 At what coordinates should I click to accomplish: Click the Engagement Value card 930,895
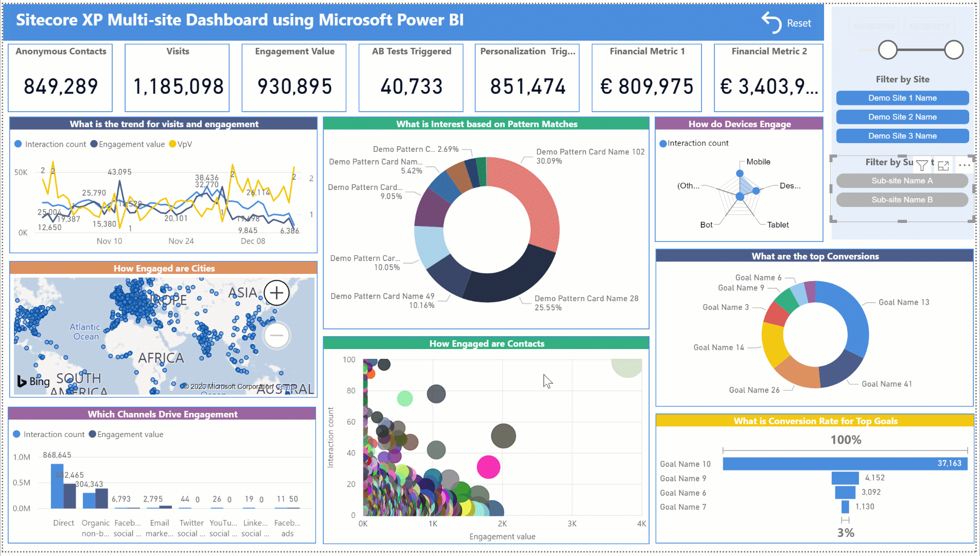pyautogui.click(x=294, y=78)
